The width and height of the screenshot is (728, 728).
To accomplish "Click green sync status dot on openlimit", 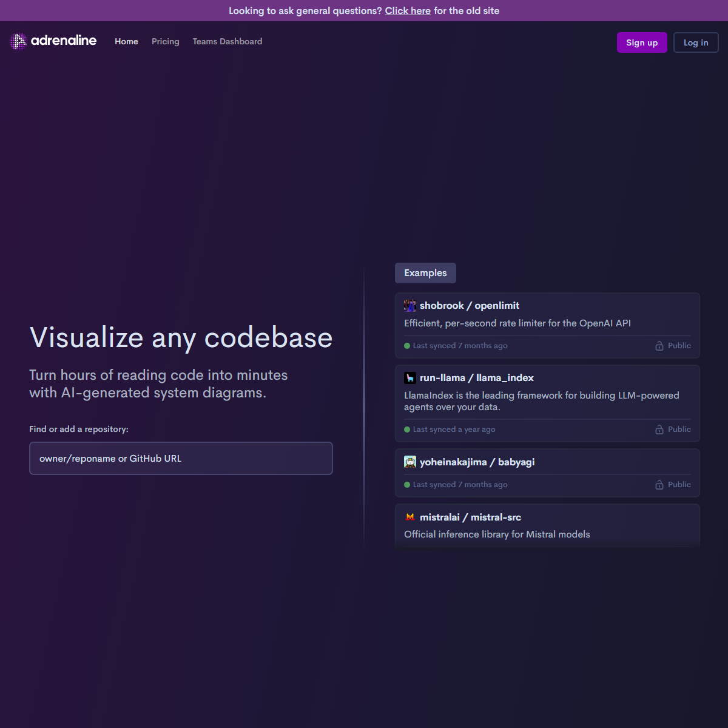I will coord(407,346).
